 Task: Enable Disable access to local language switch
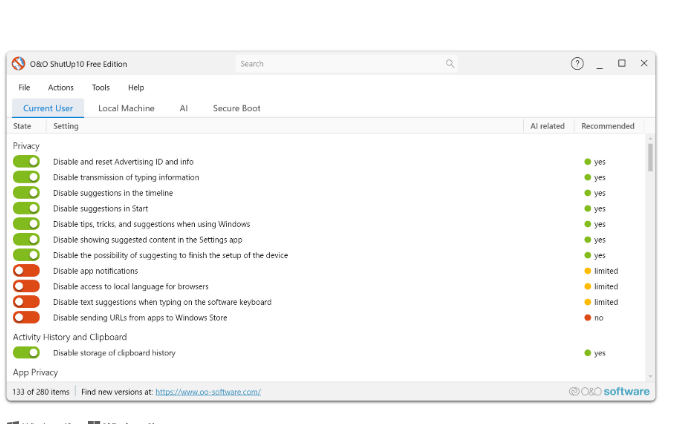(26, 286)
